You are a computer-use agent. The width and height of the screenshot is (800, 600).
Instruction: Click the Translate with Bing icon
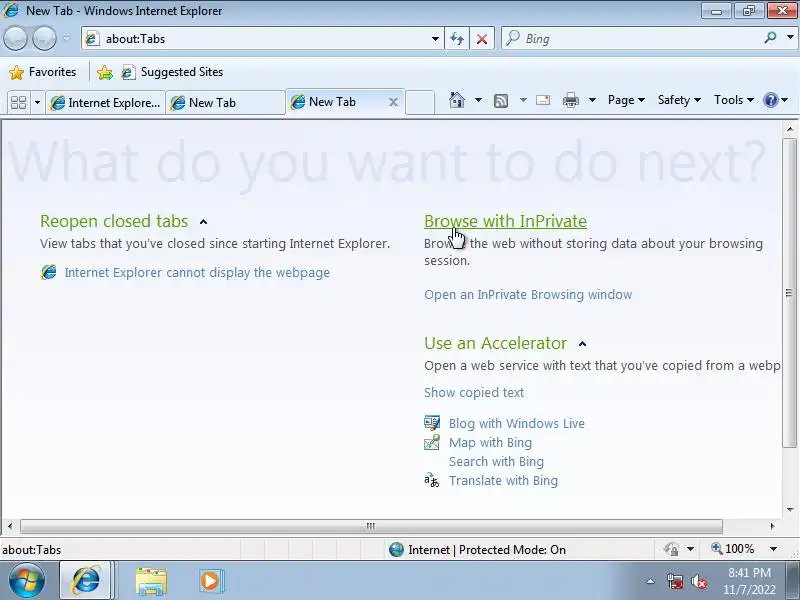[x=432, y=481]
